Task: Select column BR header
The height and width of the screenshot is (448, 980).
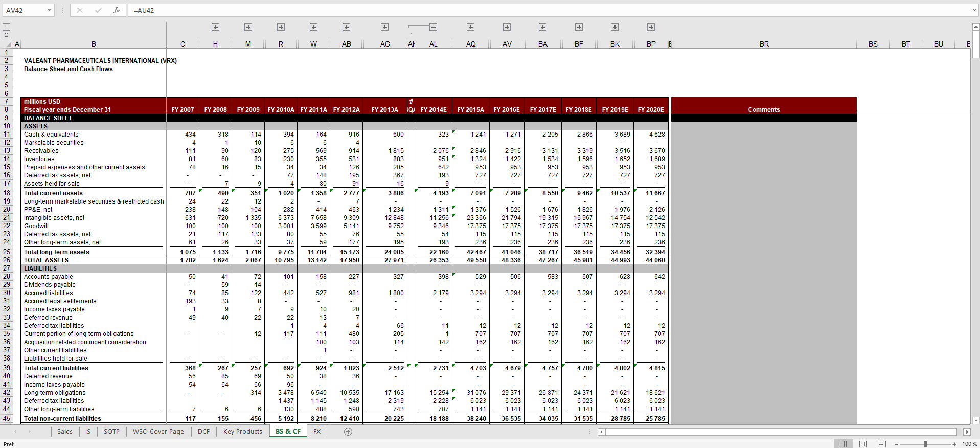Action: pos(764,44)
